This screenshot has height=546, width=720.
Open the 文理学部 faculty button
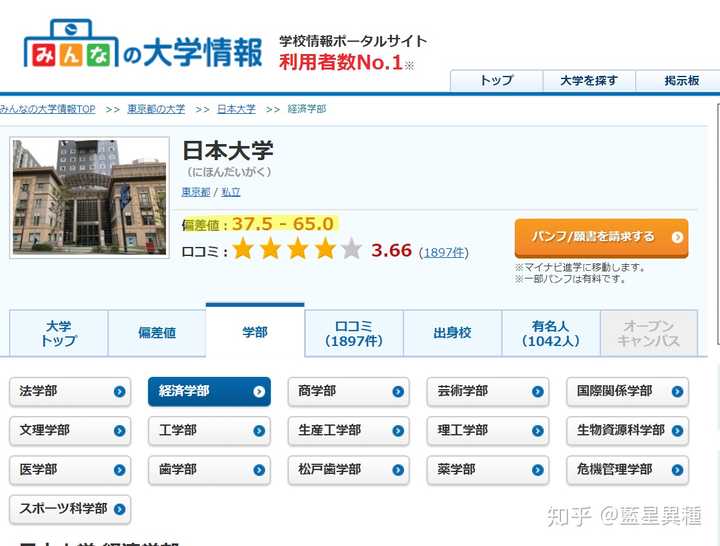pyautogui.click(x=70, y=431)
